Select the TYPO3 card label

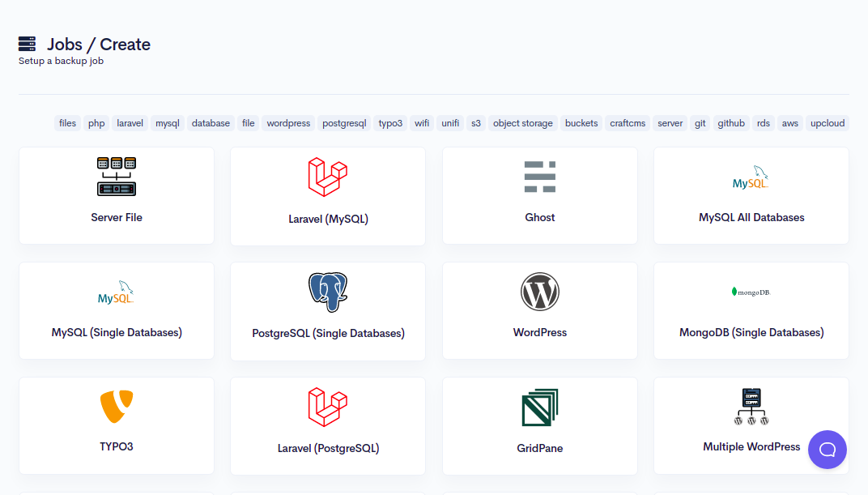point(117,447)
